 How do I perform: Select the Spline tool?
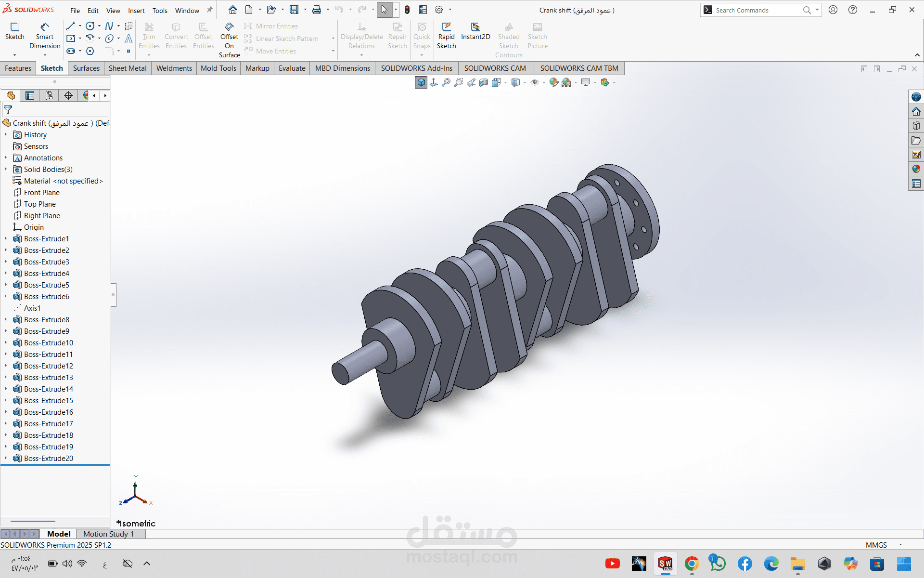[x=109, y=26]
